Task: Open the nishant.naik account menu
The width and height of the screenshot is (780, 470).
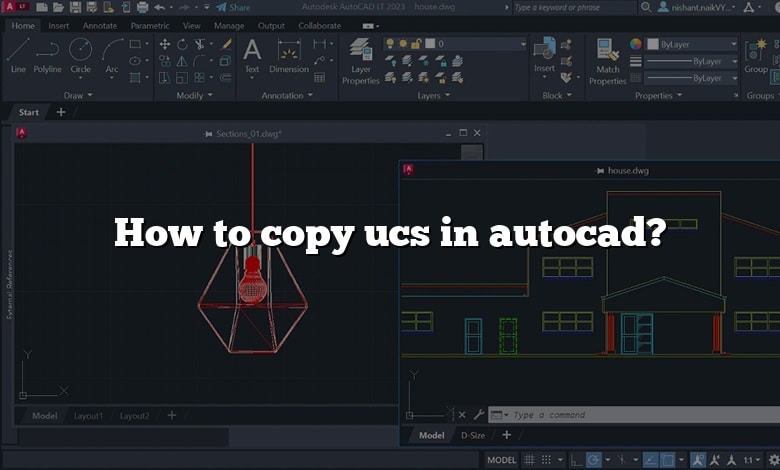Action: (x=696, y=7)
